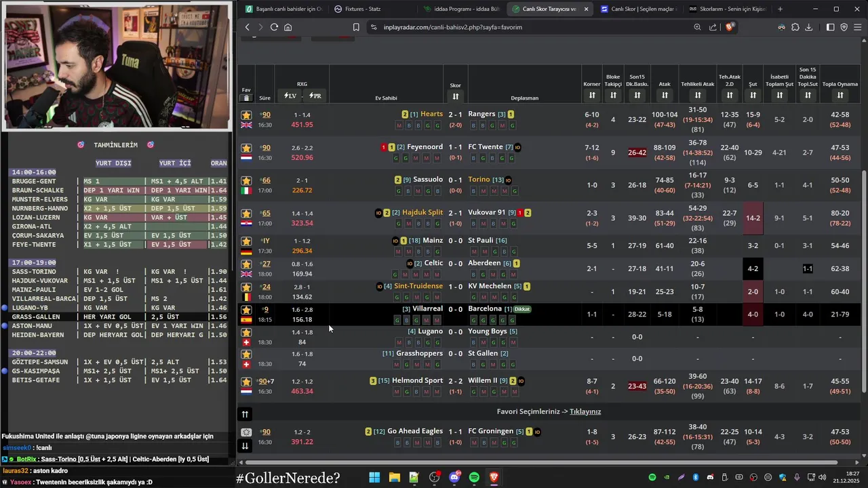Open the zoom magnifier in address bar
Viewport: 868px width, 488px height.
coord(697,27)
